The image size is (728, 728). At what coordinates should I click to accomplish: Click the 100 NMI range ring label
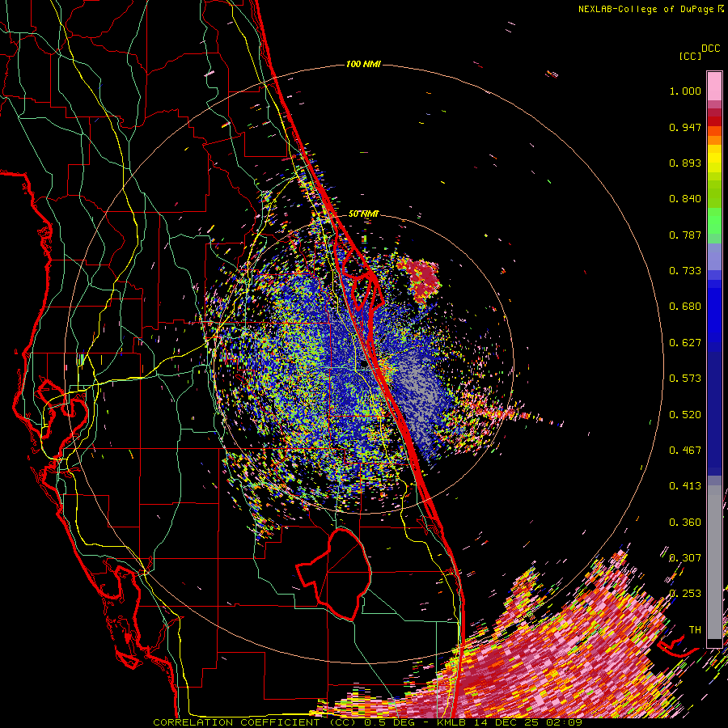[363, 64]
